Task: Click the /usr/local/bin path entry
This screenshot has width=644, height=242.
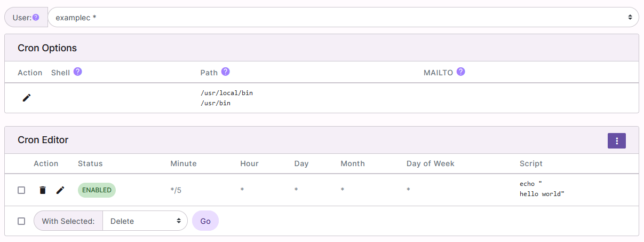Action: pyautogui.click(x=227, y=93)
